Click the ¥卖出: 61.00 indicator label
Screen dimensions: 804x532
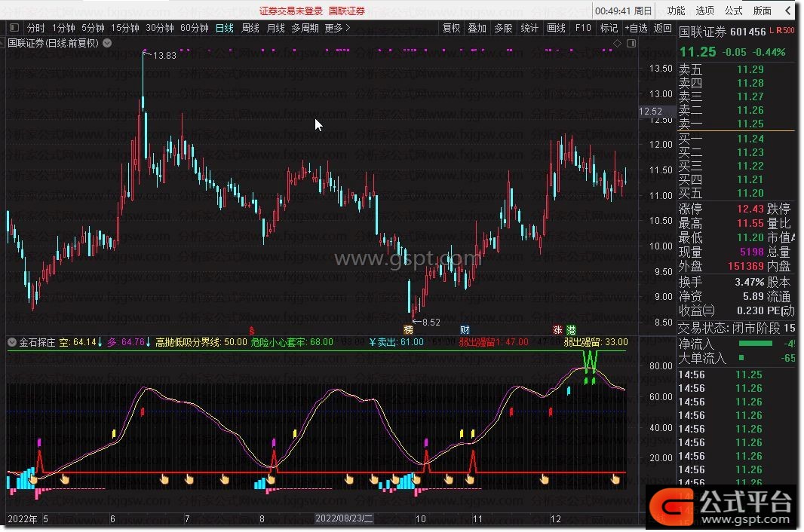pyautogui.click(x=397, y=342)
